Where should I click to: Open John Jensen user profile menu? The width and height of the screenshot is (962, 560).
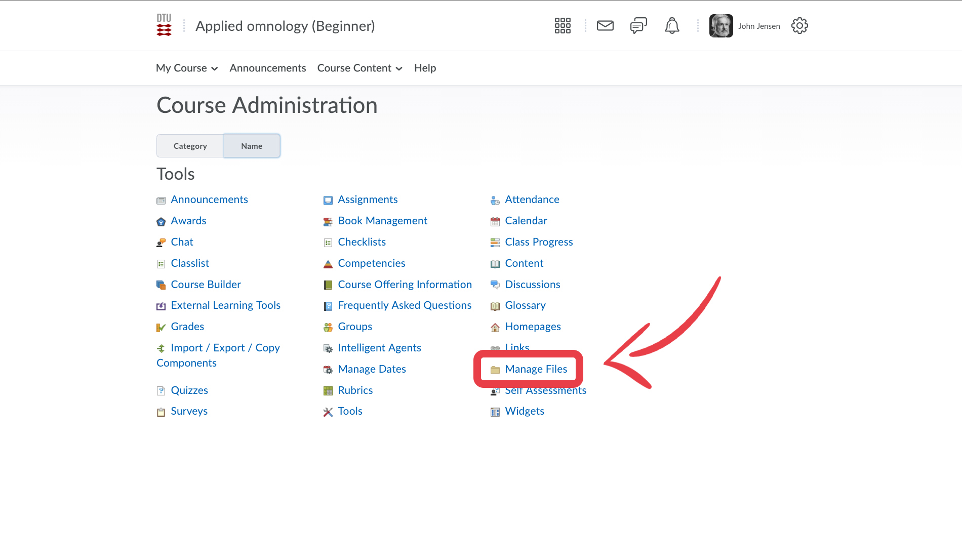(x=745, y=26)
